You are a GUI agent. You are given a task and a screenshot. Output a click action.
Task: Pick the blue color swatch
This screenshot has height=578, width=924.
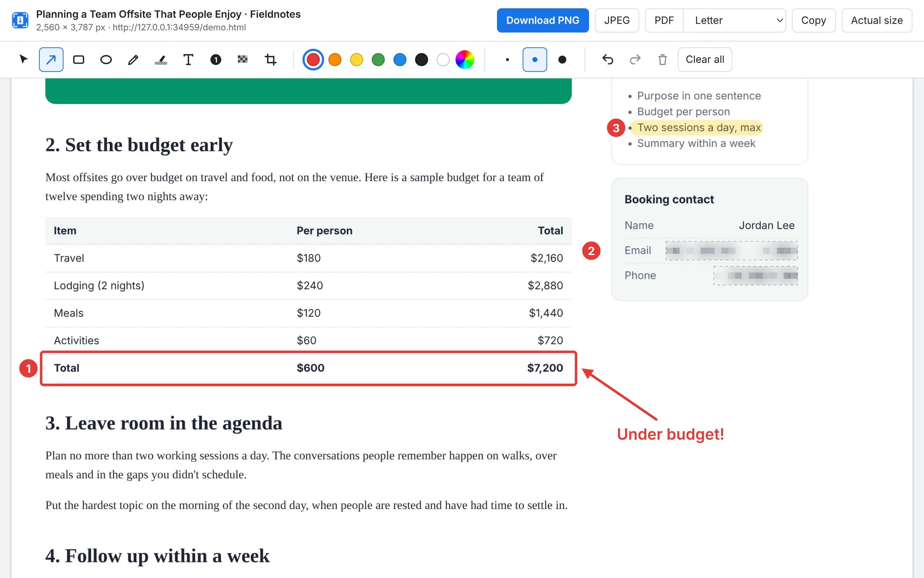(400, 59)
